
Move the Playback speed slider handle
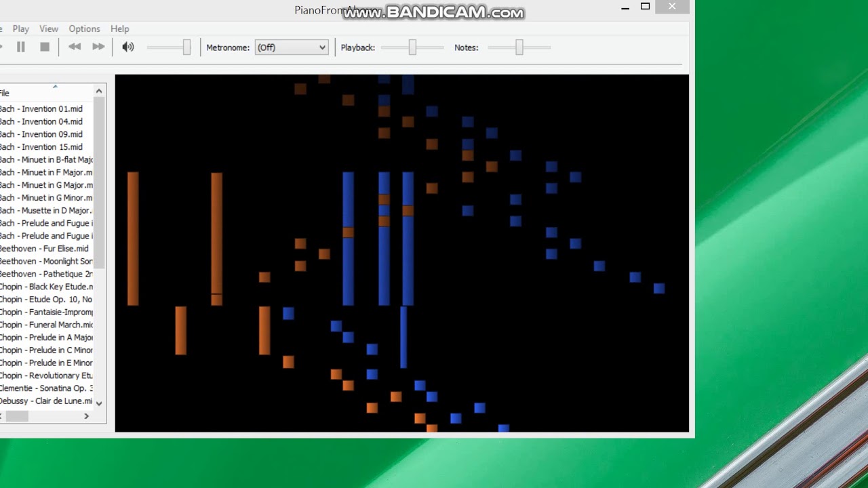(x=412, y=47)
